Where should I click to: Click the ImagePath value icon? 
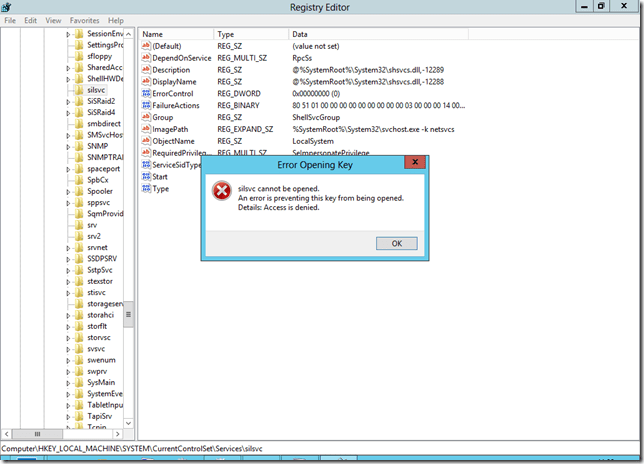pos(146,129)
